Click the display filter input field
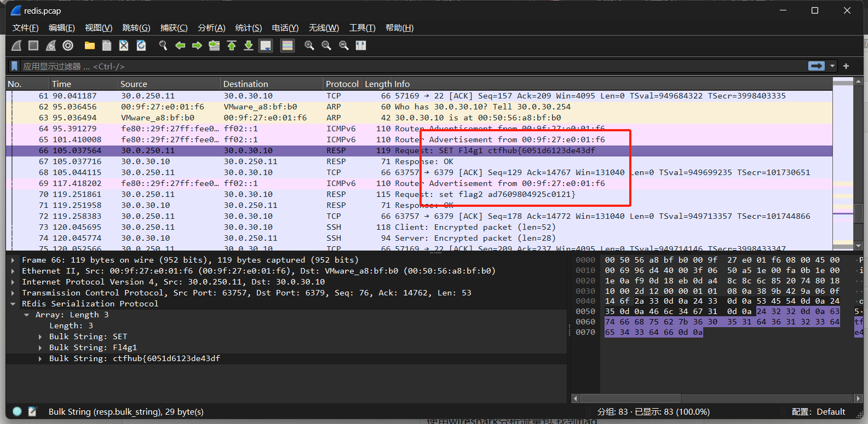Viewport: 868px width, 424px height. click(413, 66)
